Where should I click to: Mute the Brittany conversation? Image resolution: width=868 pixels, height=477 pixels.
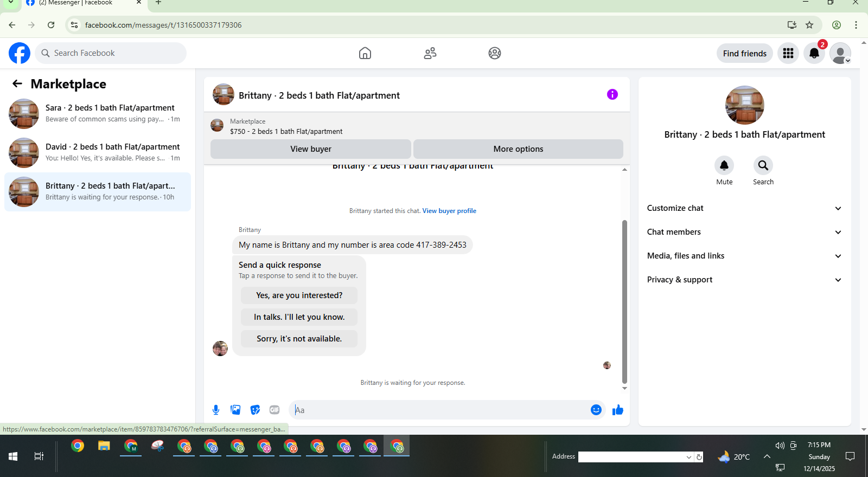point(724,165)
